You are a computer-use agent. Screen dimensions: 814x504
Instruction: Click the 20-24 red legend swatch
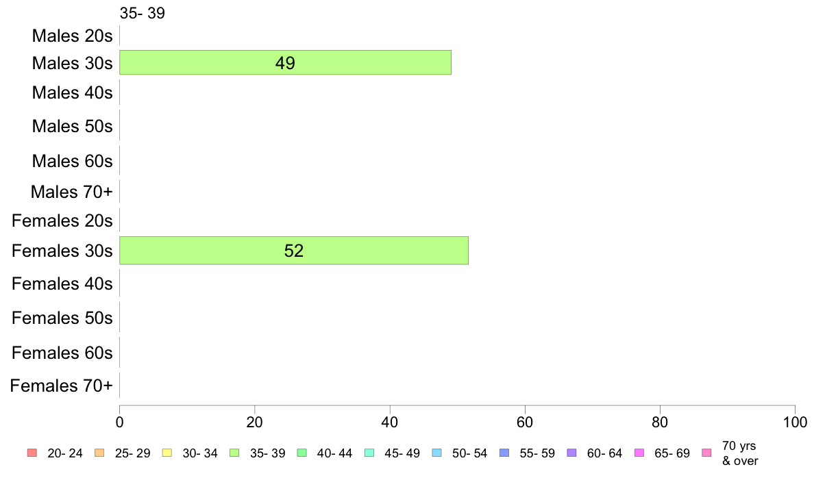[x=32, y=453]
